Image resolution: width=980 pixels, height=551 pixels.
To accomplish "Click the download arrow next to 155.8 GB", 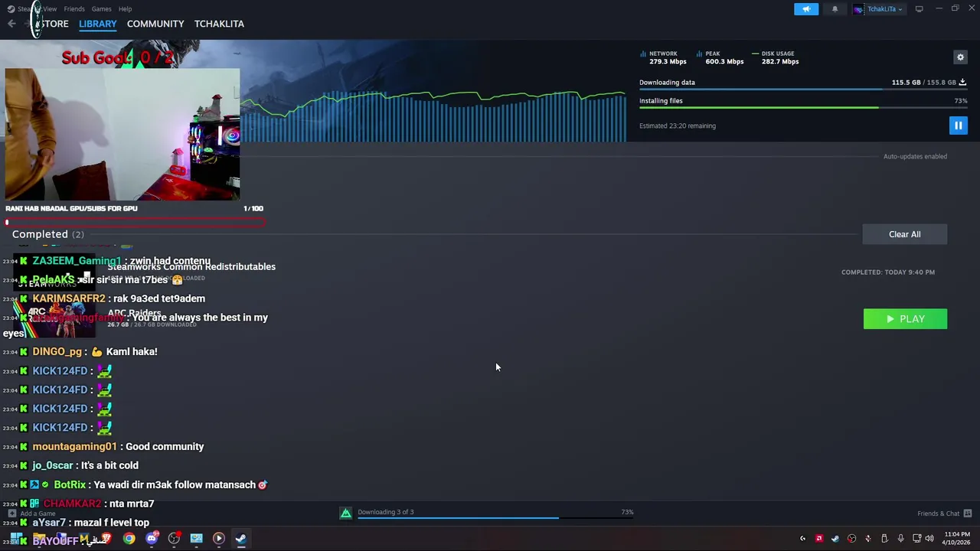I will pos(962,82).
